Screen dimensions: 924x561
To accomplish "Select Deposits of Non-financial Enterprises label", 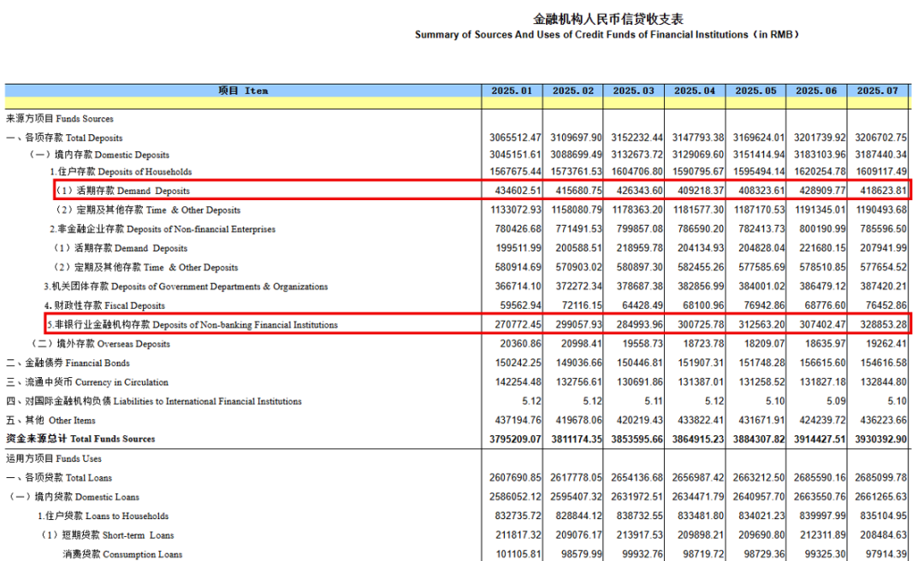I will 163,229.
